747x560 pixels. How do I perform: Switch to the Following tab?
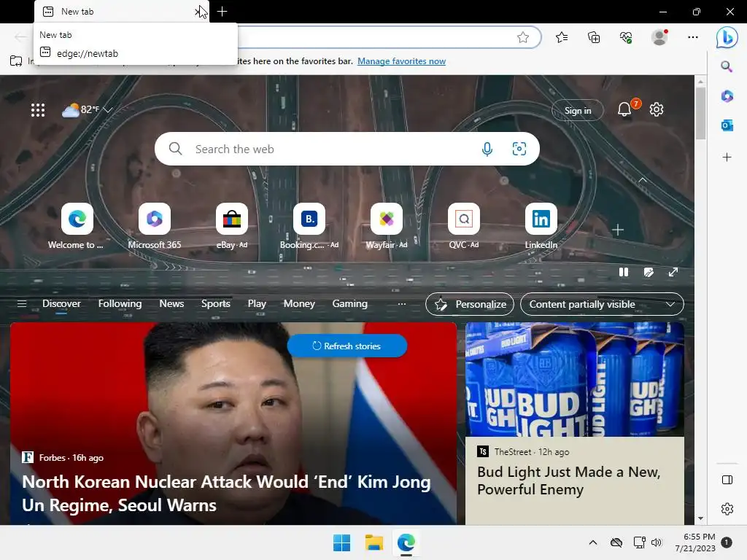coord(120,304)
